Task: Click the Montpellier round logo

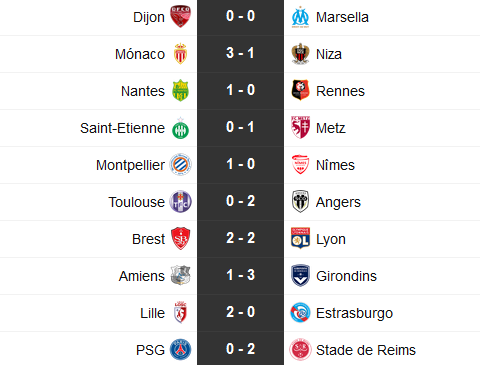Action: [x=180, y=165]
